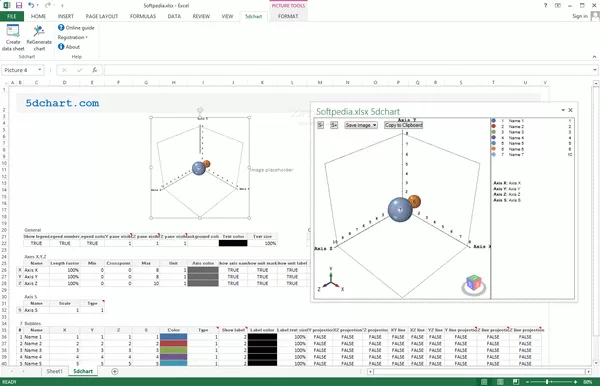This screenshot has width=600, height=386.
Task: Click the orange bubble in the 5dchart pane
Action: pyautogui.click(x=415, y=201)
